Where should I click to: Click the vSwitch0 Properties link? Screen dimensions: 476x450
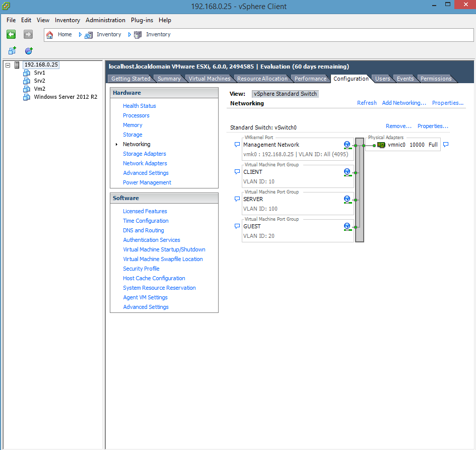(433, 126)
